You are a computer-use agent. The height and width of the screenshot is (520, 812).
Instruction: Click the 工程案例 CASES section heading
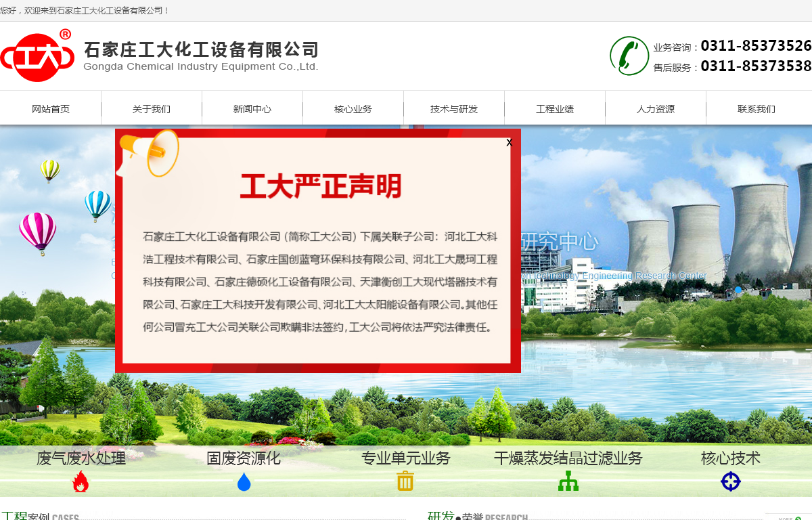40,517
